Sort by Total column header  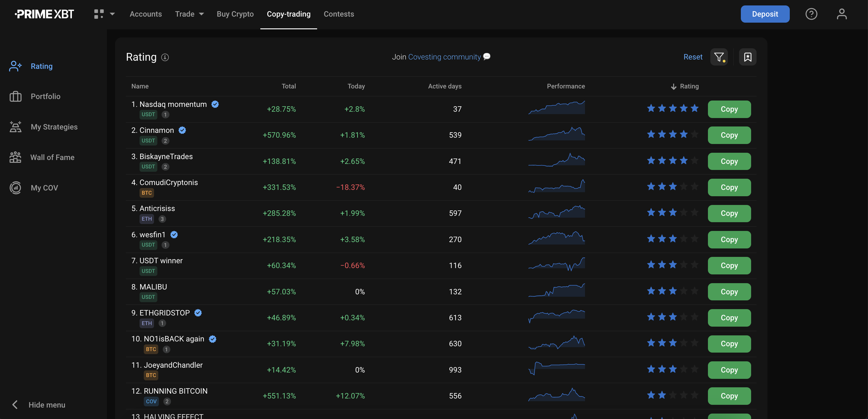pyautogui.click(x=288, y=86)
